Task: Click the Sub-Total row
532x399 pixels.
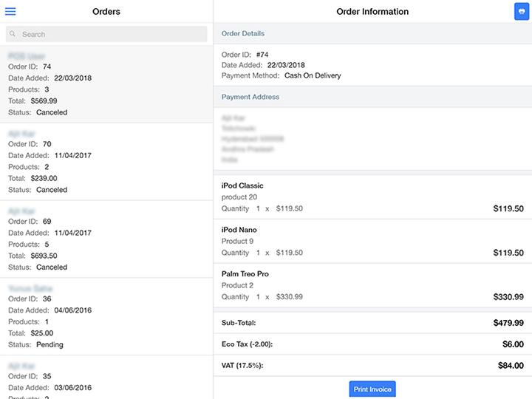Action: pyautogui.click(x=372, y=323)
